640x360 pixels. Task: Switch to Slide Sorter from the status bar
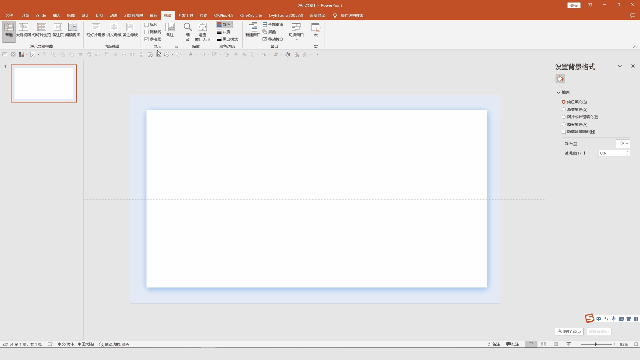[543, 344]
